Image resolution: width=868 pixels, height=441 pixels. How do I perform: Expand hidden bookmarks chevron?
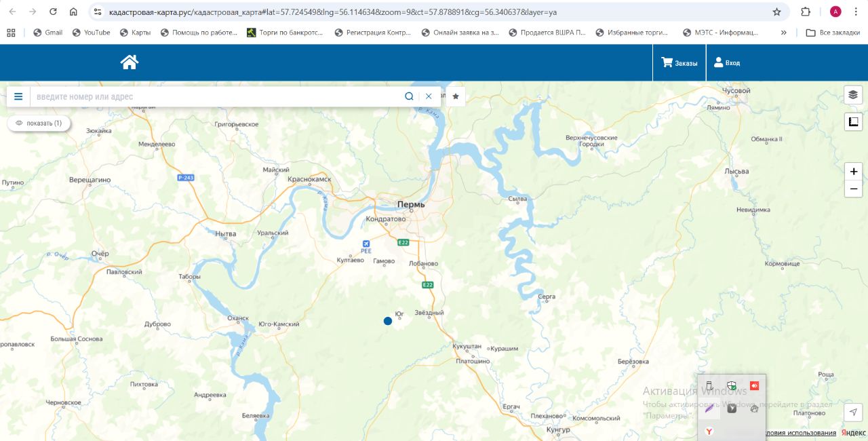pyautogui.click(x=784, y=33)
